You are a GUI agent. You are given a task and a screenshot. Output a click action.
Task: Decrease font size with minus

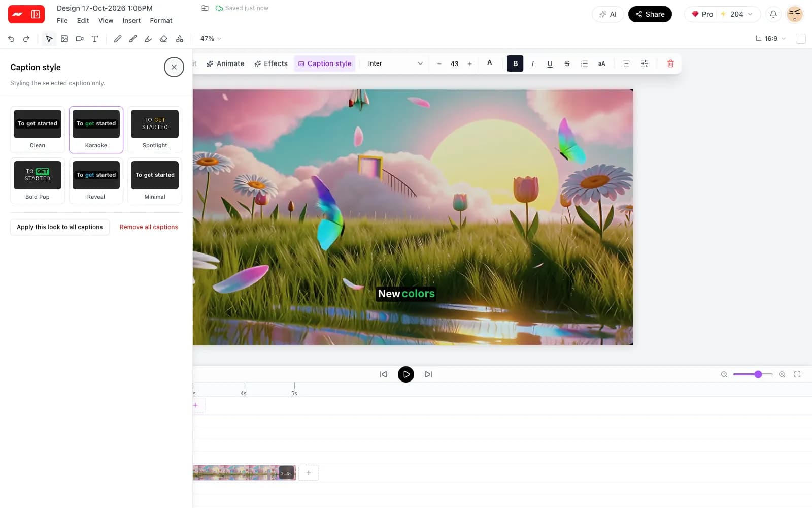coord(439,64)
